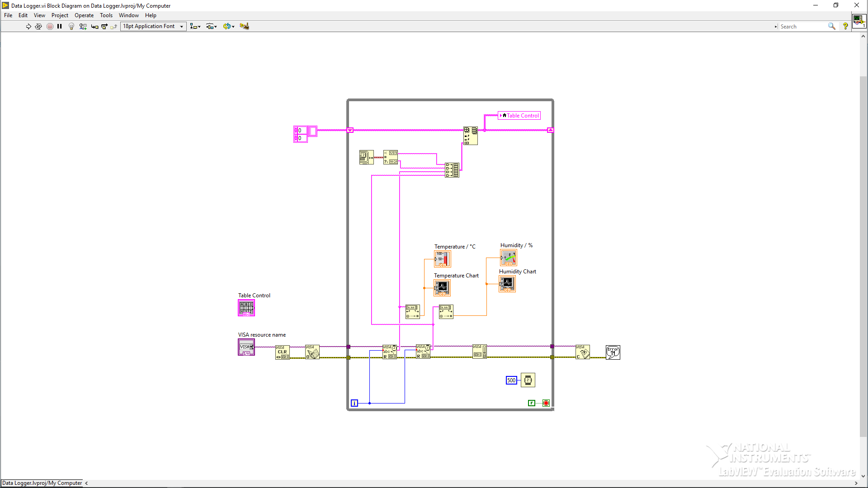Click the Search field in toolbar
Screen dimensions: 868x488
[802, 27]
